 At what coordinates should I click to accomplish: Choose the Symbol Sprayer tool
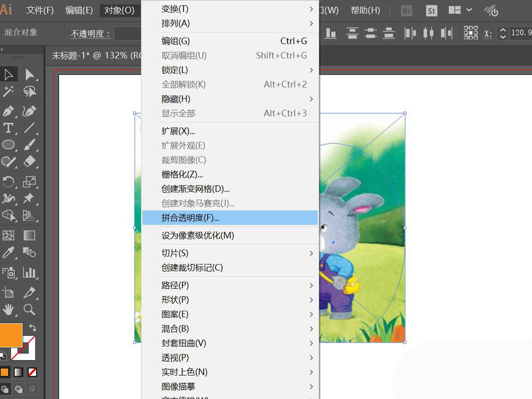coord(9,272)
